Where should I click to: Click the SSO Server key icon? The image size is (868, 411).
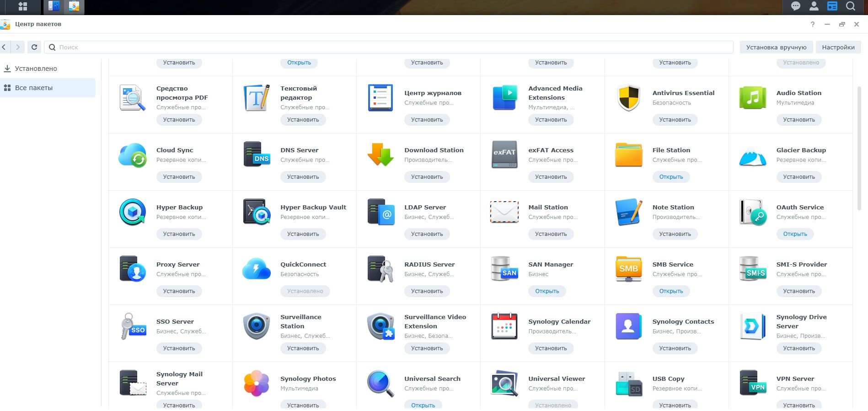[133, 326]
